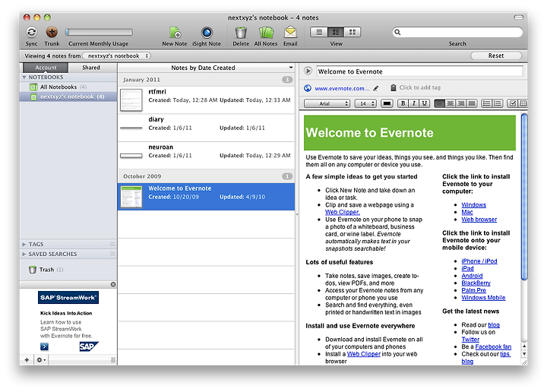Viewport: 547px width, 392px height.
Task: Click the Email envelope toolbar icon
Action: [x=290, y=33]
